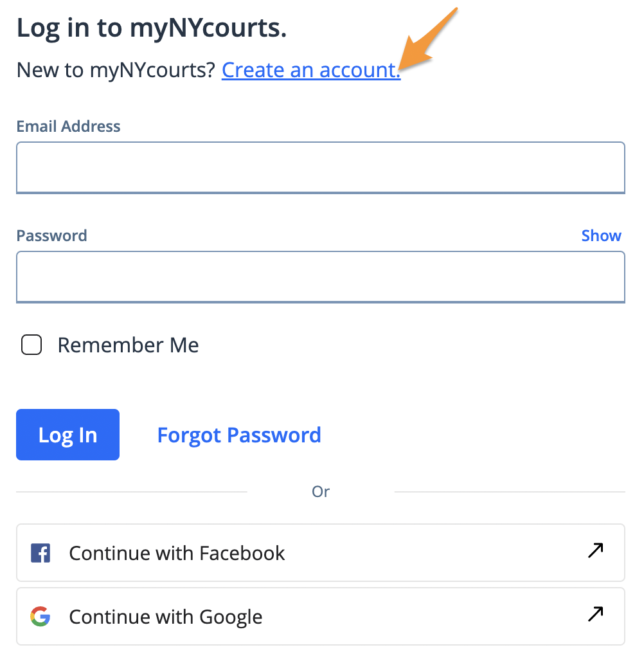Click the Facebook logo icon

point(40,553)
